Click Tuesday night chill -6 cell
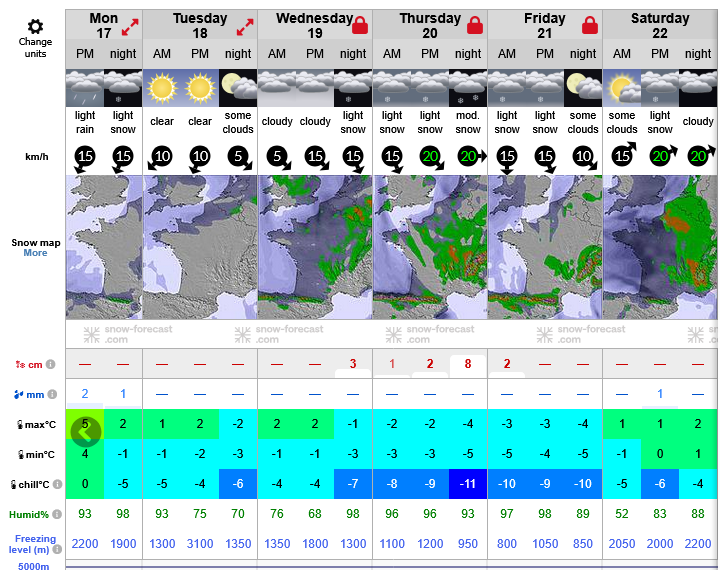The height and width of the screenshot is (570, 720). 238,484
